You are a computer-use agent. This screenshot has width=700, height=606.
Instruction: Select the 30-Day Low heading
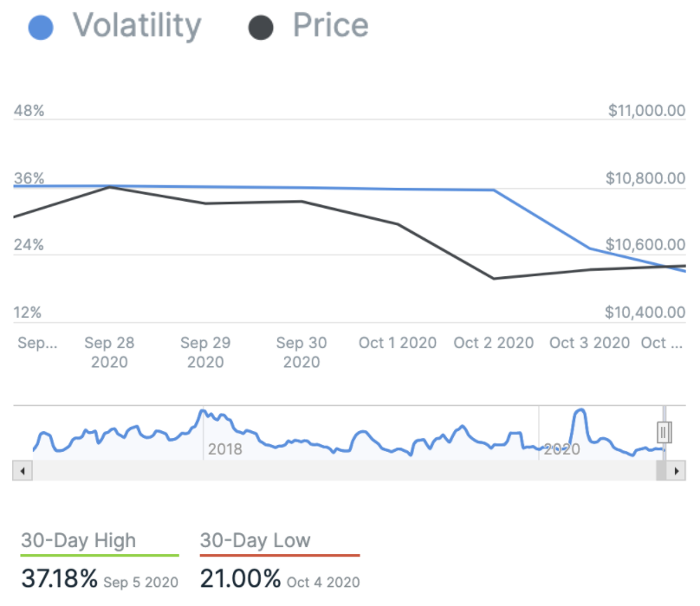pyautogui.click(x=255, y=541)
